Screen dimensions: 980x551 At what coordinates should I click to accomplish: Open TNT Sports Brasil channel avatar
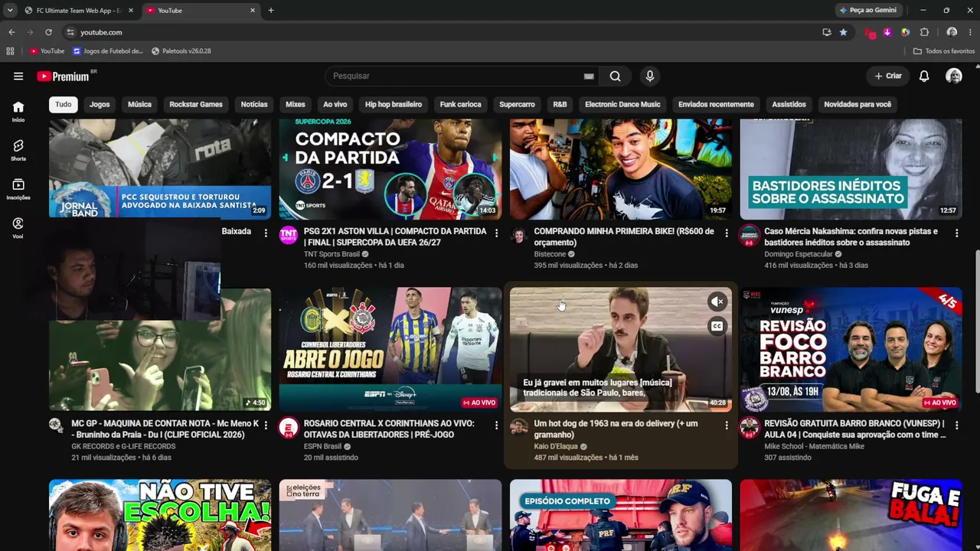[x=288, y=235]
